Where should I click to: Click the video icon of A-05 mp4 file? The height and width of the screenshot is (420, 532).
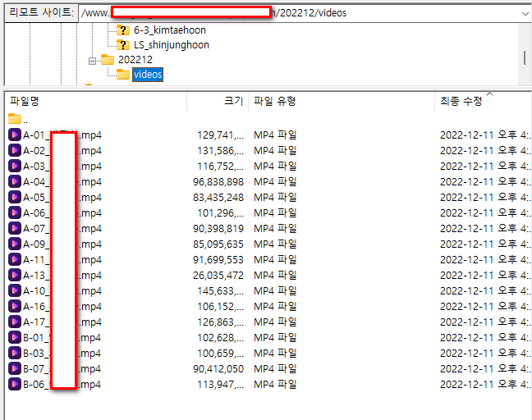[x=15, y=198]
